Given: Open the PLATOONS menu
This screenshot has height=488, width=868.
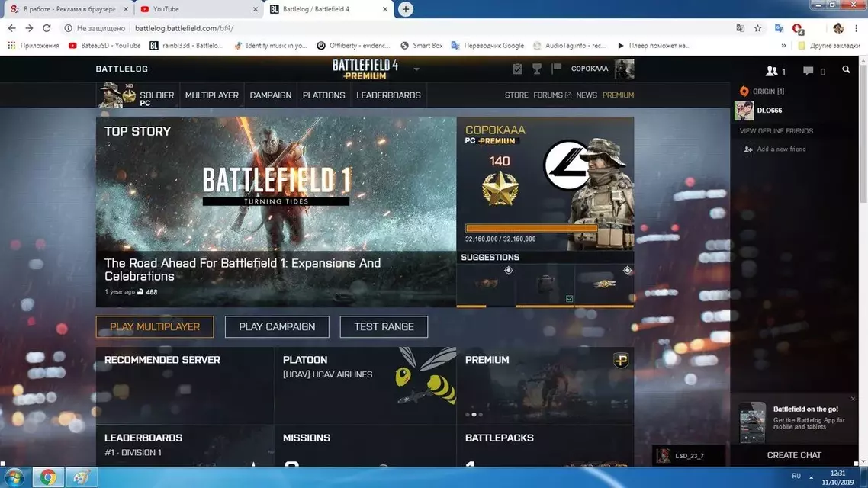Looking at the screenshot, I should point(324,95).
